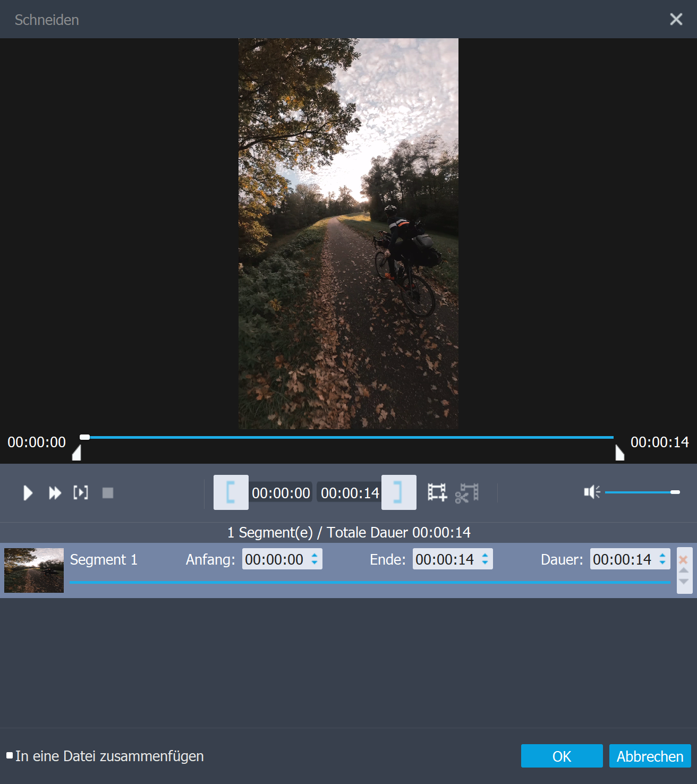
Task: Decrease the Ende time with its down arrow
Action: coord(484,563)
